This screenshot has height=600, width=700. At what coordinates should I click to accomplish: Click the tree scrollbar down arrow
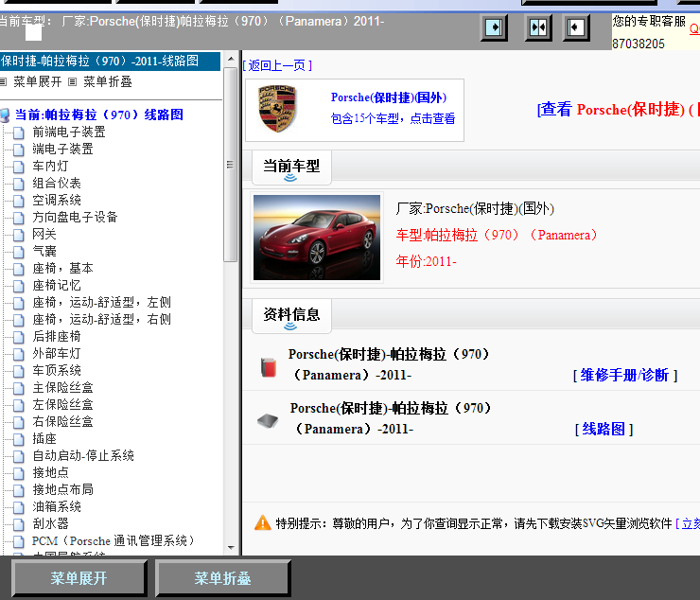point(231,547)
